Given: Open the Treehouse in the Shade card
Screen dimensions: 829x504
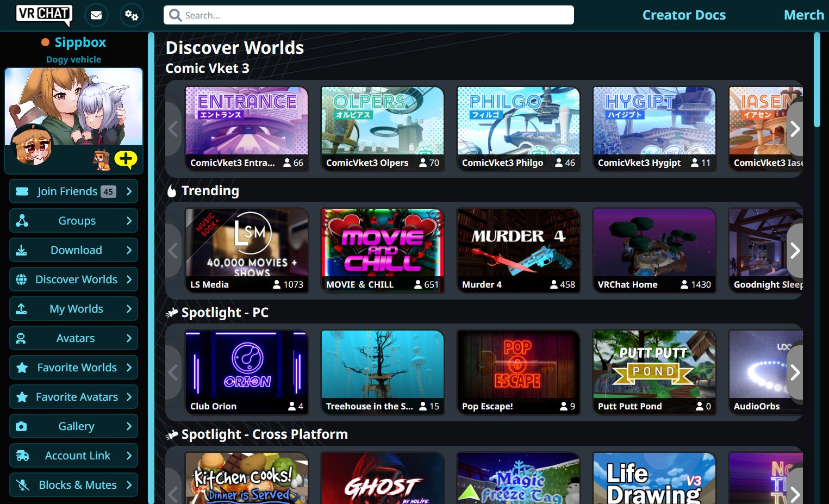Looking at the screenshot, I should 383,372.
